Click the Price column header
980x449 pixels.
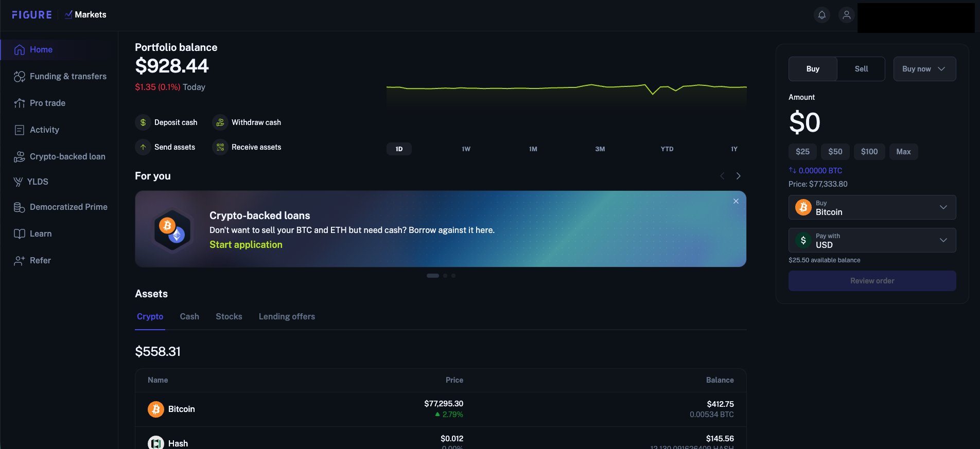[x=454, y=380]
